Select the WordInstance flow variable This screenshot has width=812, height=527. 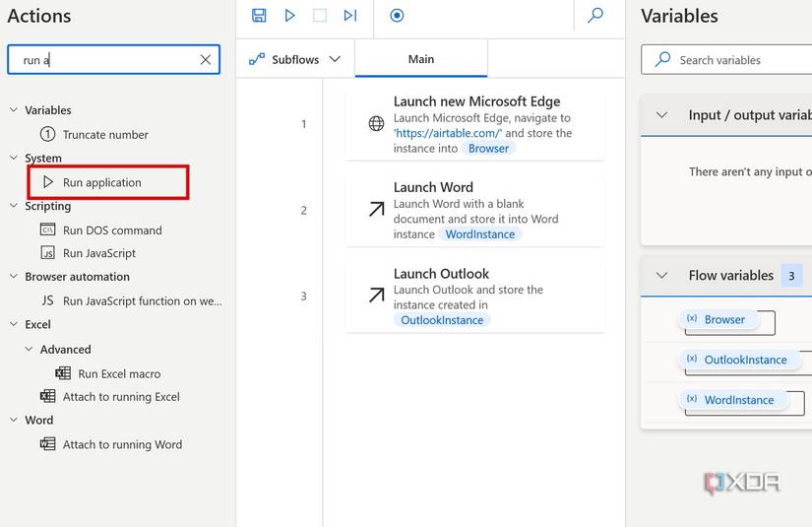[732, 400]
